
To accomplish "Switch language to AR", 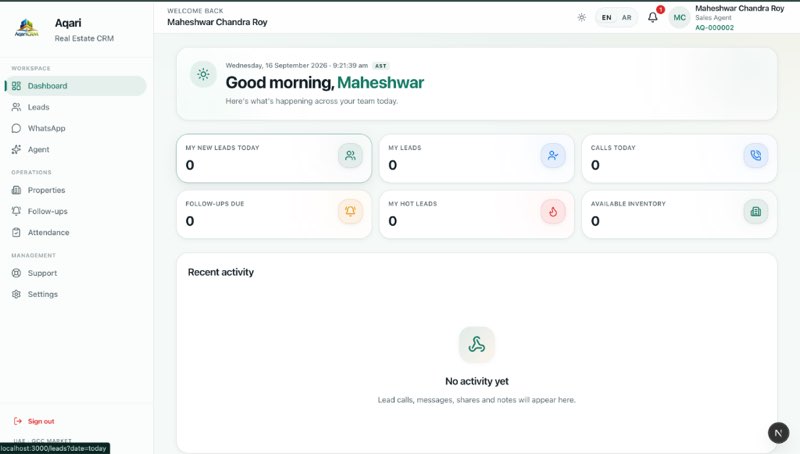I will coord(627,17).
